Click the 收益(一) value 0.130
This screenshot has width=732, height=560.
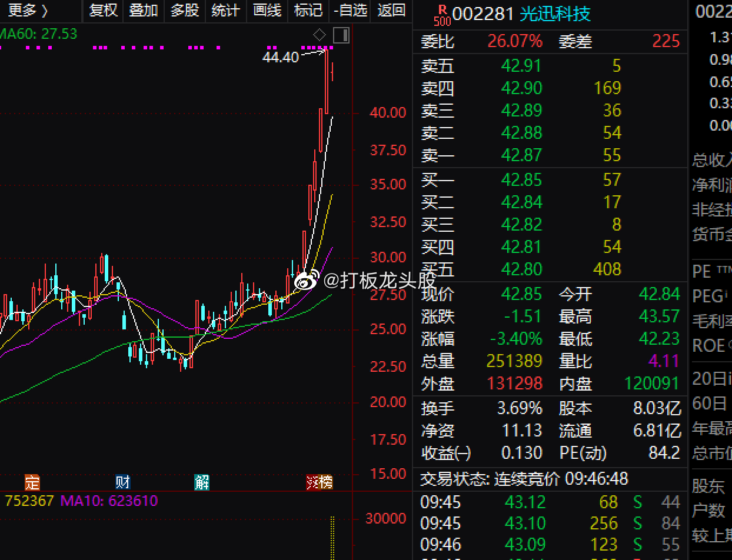pyautogui.click(x=521, y=453)
